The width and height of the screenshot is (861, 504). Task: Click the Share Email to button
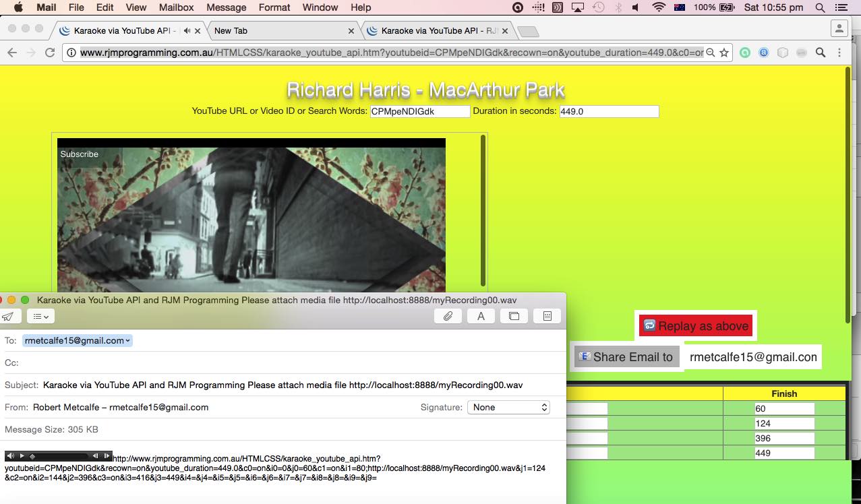[626, 356]
